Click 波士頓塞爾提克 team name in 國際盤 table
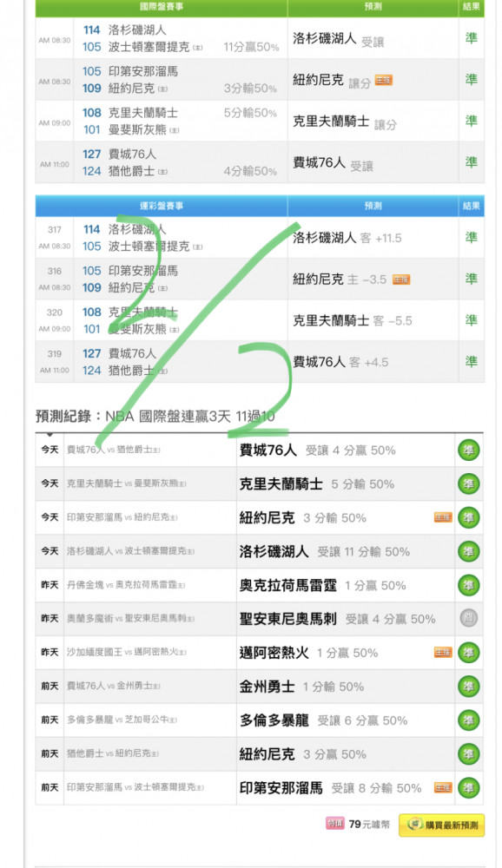This screenshot has width=502, height=868. (149, 47)
